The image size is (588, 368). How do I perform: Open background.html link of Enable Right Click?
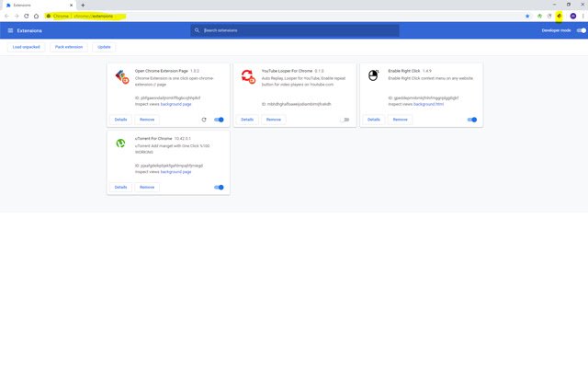[429, 104]
